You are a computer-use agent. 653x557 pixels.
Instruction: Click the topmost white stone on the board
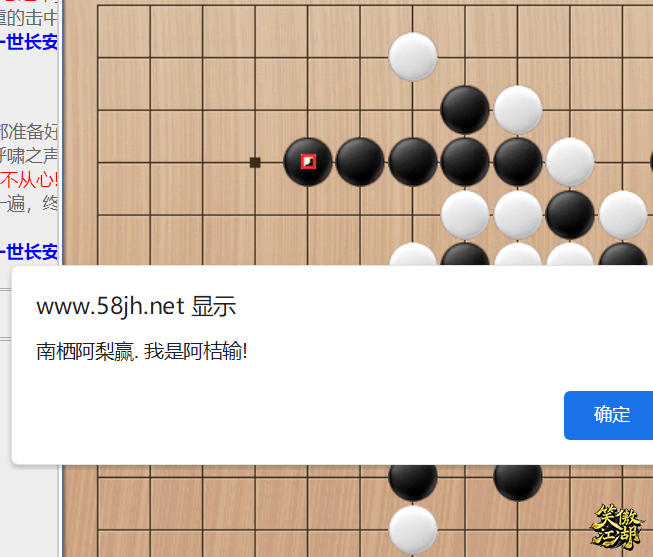click(x=413, y=57)
